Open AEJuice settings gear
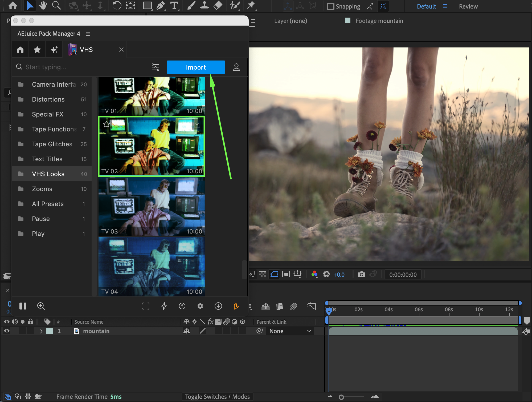This screenshot has width=532, height=402. tap(200, 306)
